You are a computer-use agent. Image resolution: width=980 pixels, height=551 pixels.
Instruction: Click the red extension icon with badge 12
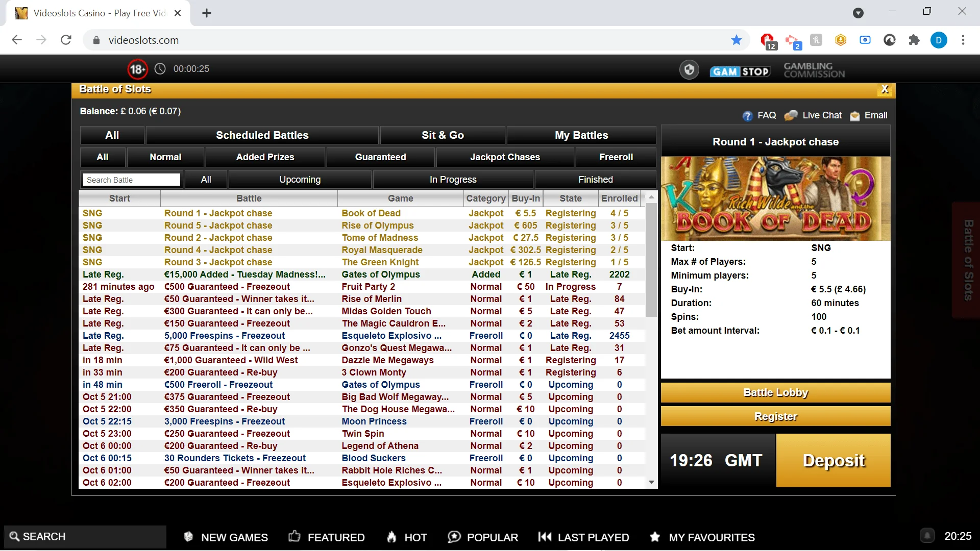pyautogui.click(x=768, y=41)
